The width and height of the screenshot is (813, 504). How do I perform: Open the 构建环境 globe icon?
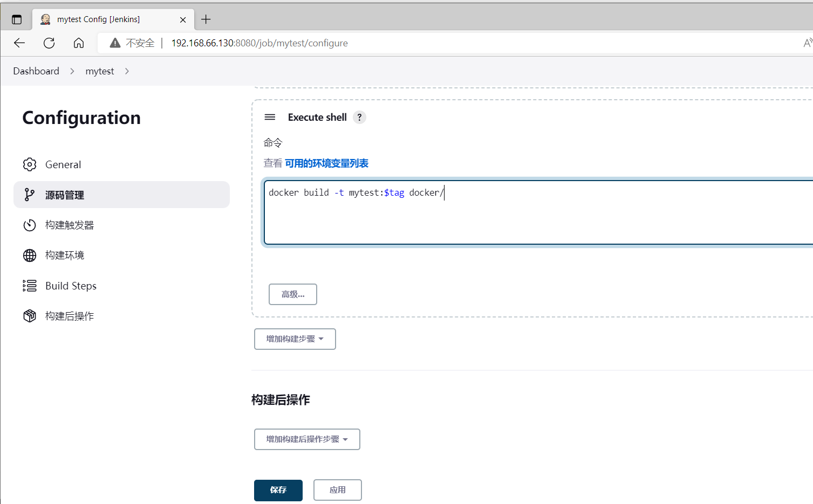pyautogui.click(x=30, y=255)
